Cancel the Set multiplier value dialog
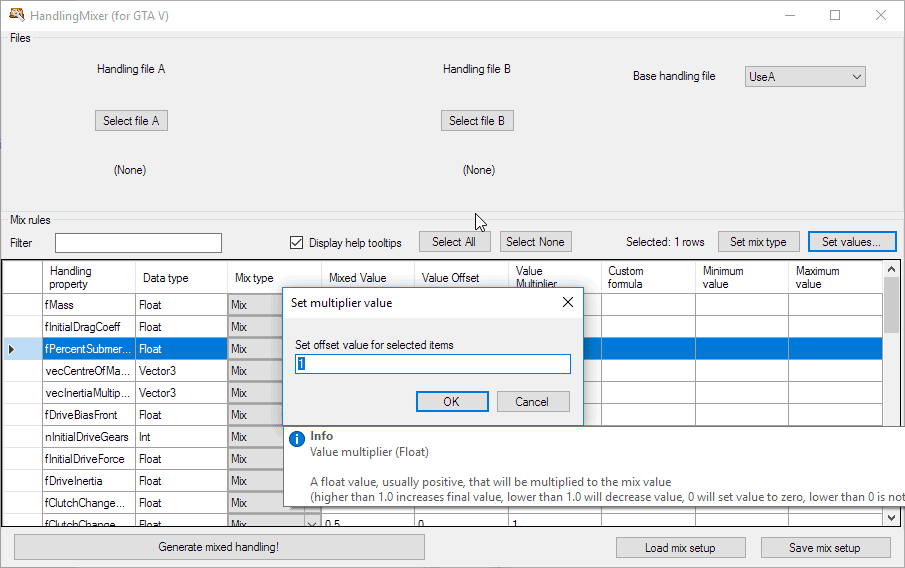 click(533, 402)
